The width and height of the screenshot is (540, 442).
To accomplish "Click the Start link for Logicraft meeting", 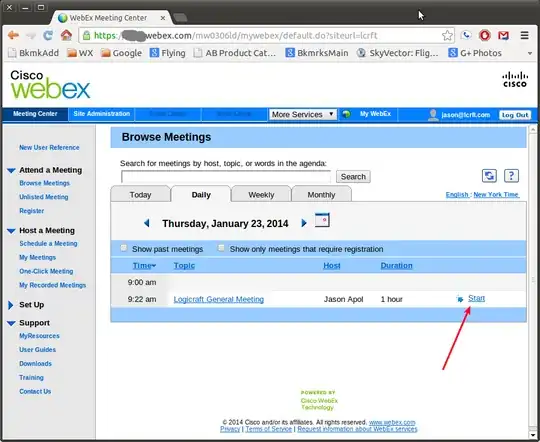I will pyautogui.click(x=476, y=298).
